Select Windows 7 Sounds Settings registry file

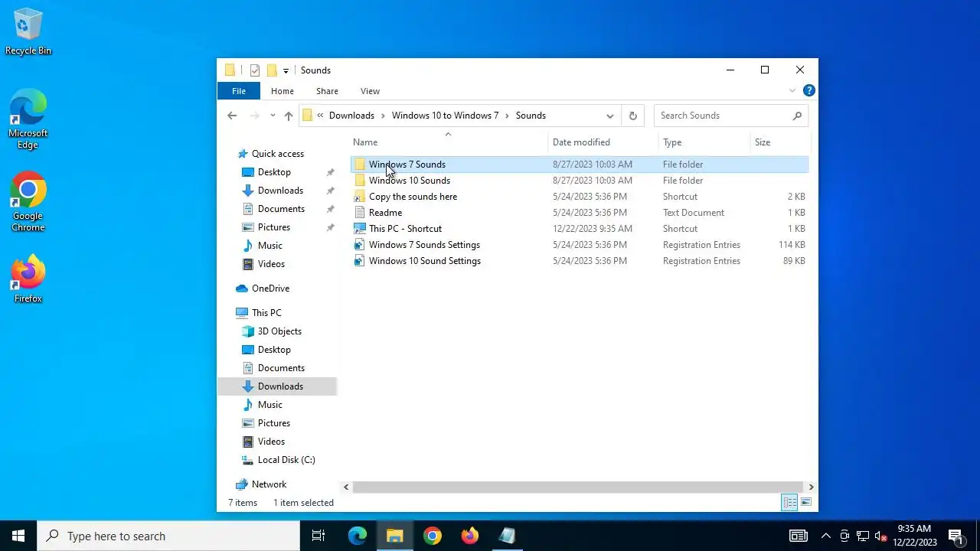click(x=580, y=245)
